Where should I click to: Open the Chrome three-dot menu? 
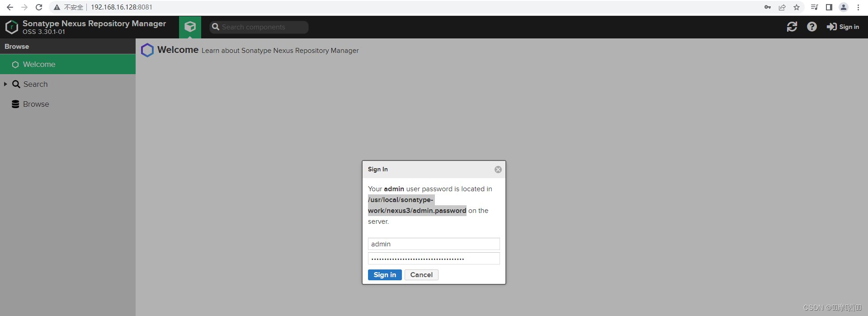pos(858,7)
